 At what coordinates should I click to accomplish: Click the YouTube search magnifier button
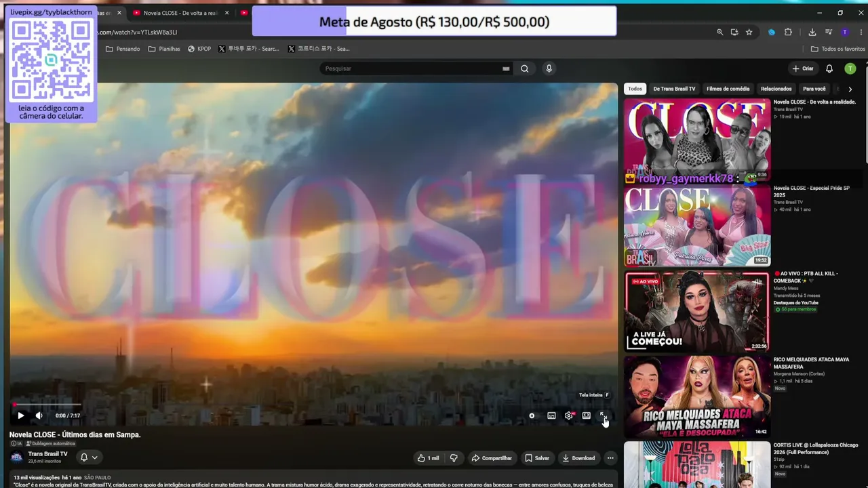(x=524, y=68)
